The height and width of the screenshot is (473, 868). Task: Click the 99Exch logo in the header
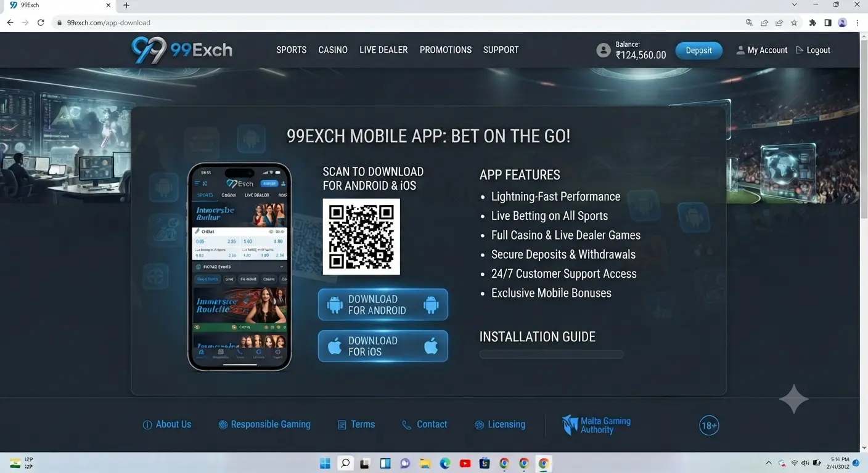coord(182,50)
